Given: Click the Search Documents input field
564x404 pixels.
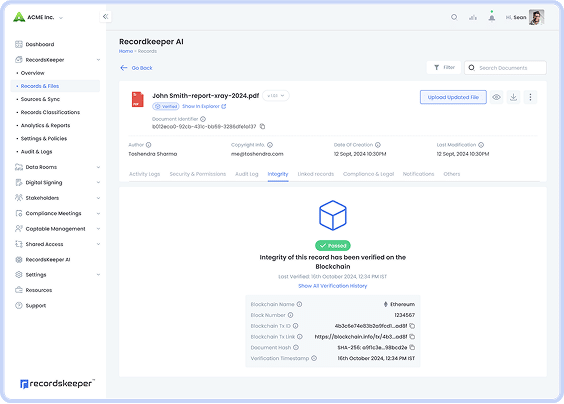Looking at the screenshot, I should [505, 68].
